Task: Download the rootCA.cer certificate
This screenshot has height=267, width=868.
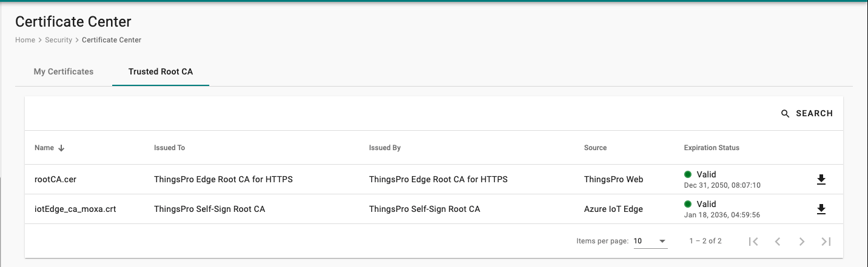Action: tap(821, 179)
